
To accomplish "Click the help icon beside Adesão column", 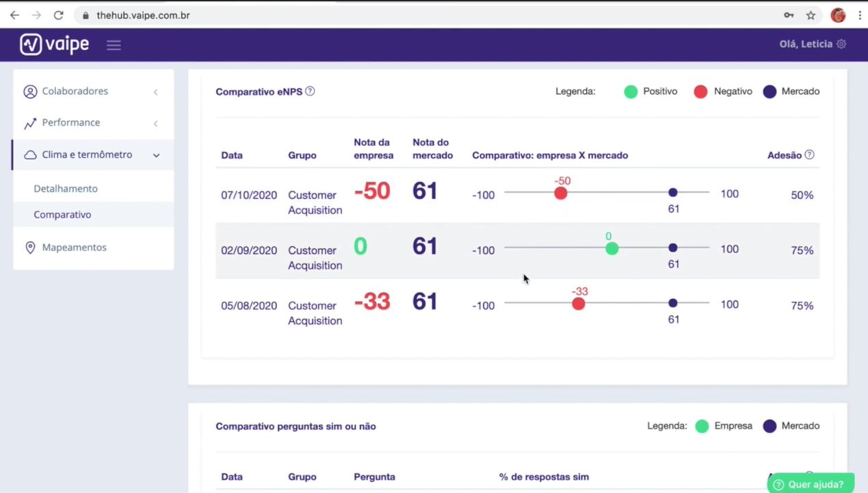I will click(x=809, y=155).
